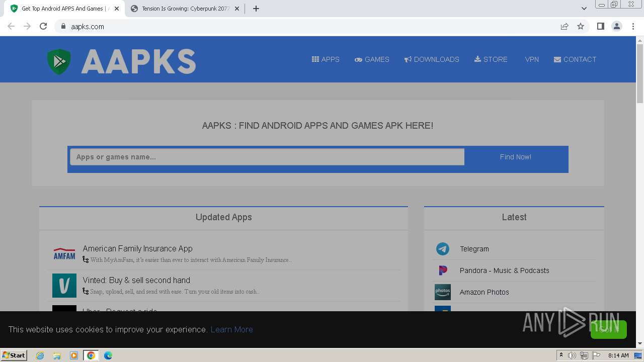This screenshot has width=644, height=362.
Task: Open a new browser tab
Action: point(256,9)
